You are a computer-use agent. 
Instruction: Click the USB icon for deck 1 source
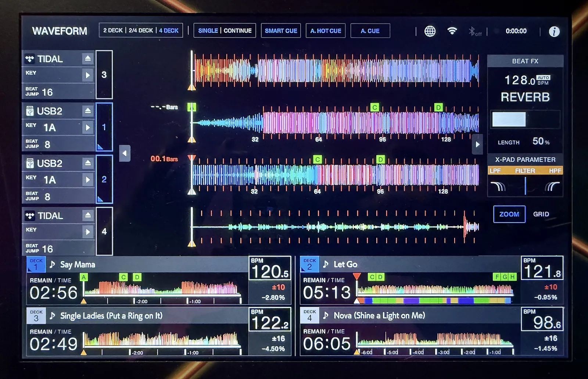tap(30, 111)
